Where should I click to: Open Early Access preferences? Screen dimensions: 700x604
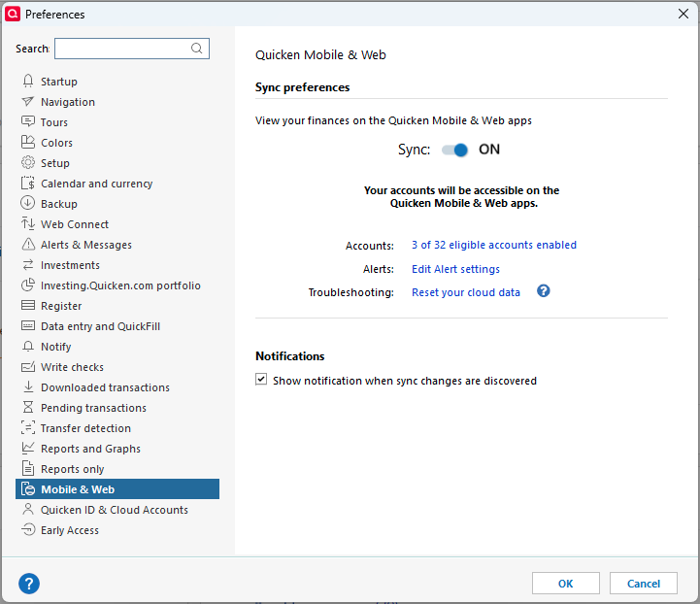click(70, 530)
